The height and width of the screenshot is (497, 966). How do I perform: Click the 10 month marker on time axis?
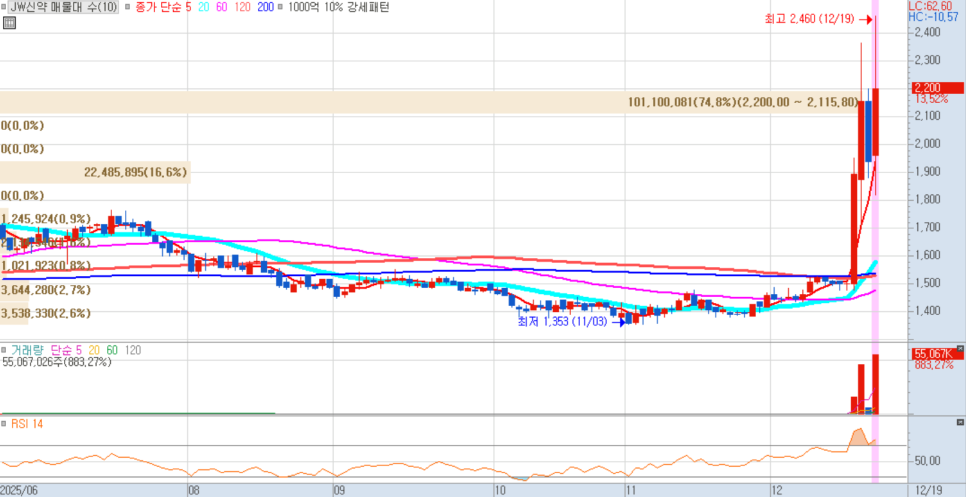(x=500, y=491)
